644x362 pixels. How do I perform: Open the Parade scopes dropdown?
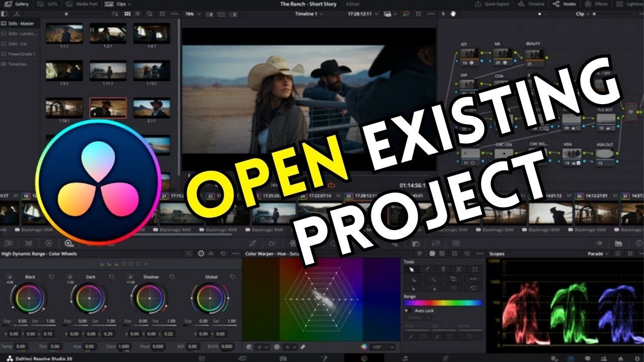tap(598, 254)
